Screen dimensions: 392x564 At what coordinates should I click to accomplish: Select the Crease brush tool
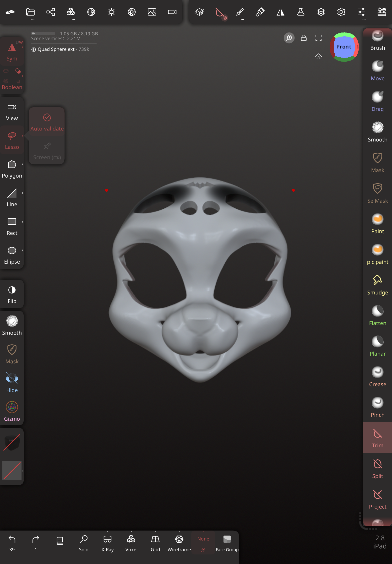377,377
